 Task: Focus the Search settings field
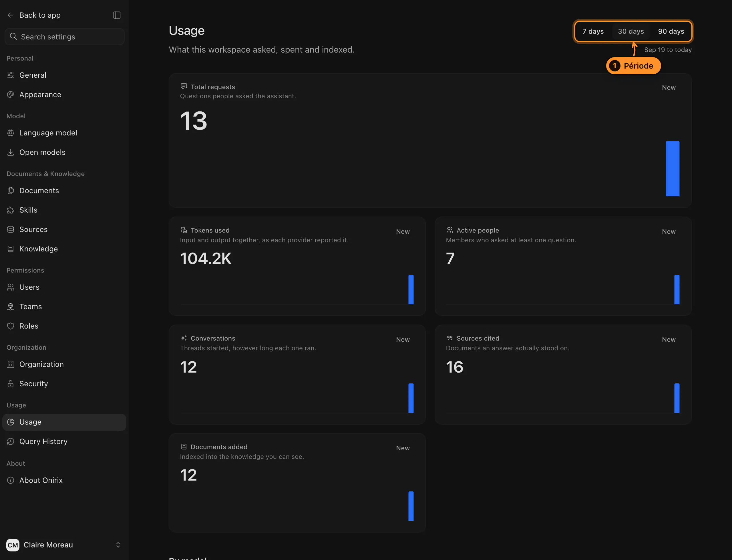coord(64,37)
